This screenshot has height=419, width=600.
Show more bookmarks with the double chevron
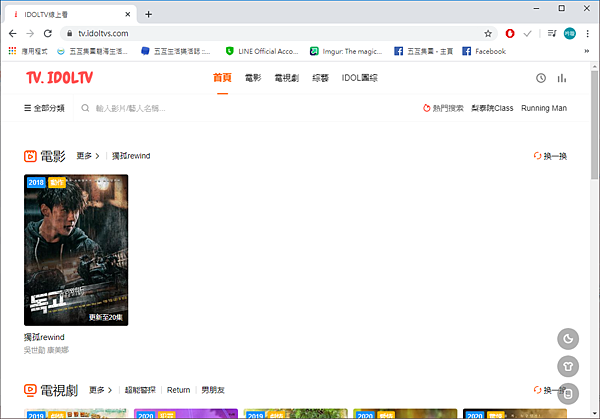[587, 51]
